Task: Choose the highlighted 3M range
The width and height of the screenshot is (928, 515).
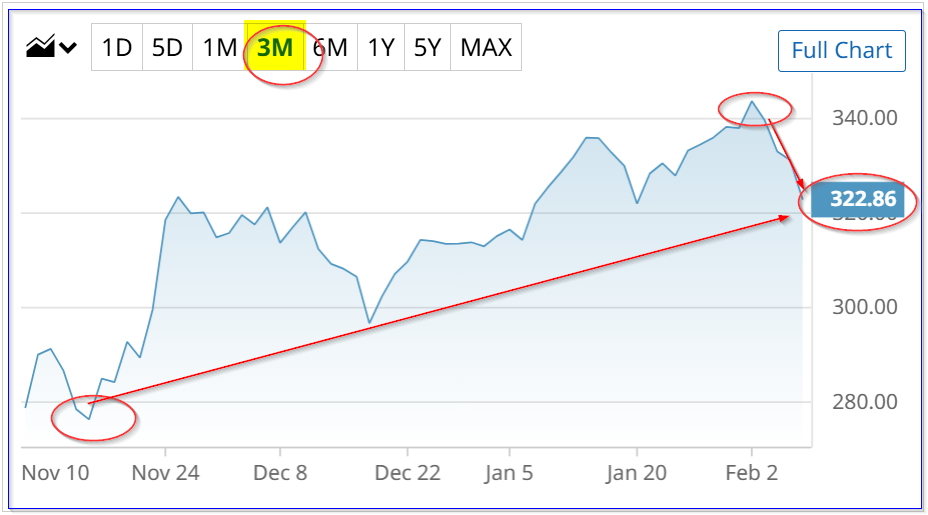Action: 274,47
